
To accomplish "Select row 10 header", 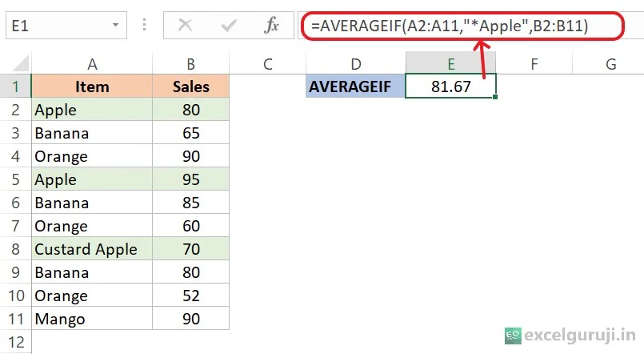I will pyautogui.click(x=16, y=296).
